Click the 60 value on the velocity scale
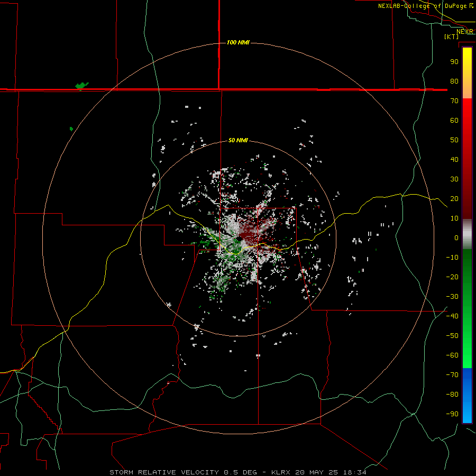This screenshot has width=476, height=476. [454, 121]
